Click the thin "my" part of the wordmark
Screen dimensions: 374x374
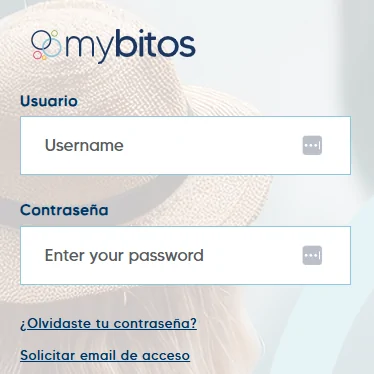(x=90, y=50)
